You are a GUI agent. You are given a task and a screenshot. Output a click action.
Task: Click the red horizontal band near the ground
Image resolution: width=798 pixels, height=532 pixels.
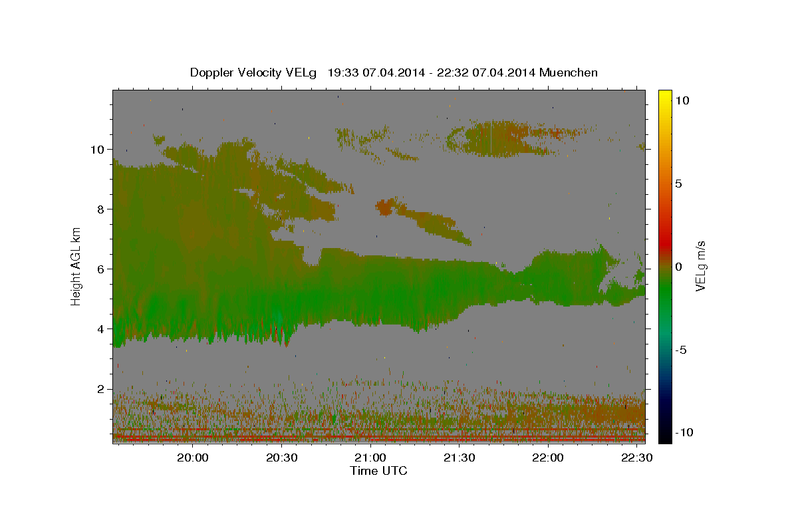[x=379, y=438]
